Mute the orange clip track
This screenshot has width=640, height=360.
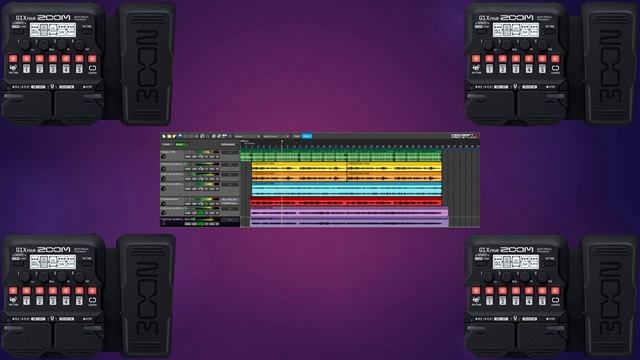(x=188, y=179)
